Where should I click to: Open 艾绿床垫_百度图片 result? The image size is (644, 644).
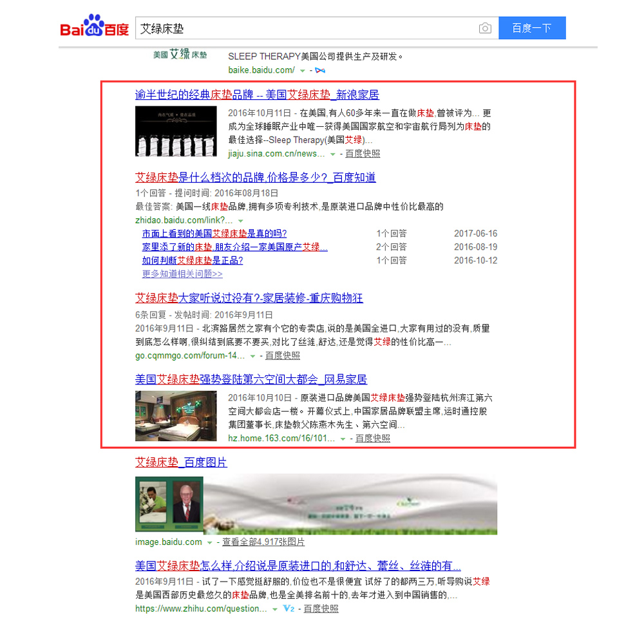click(x=181, y=462)
